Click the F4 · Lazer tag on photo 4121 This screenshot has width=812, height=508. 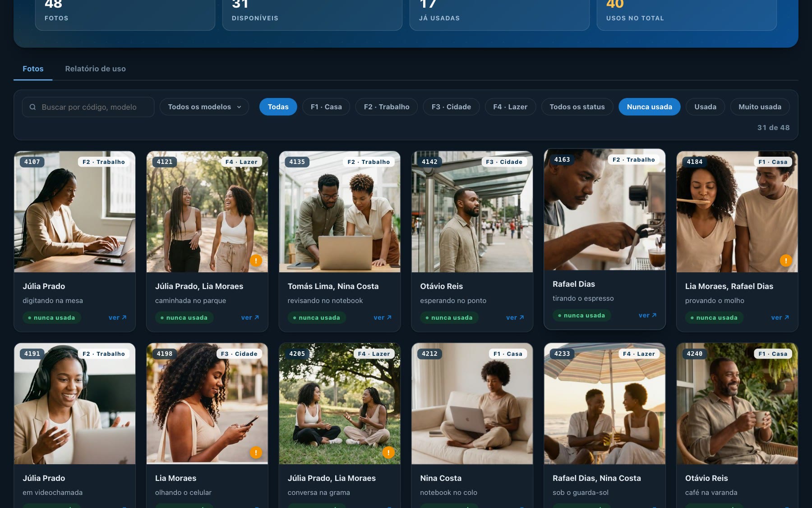[241, 162]
